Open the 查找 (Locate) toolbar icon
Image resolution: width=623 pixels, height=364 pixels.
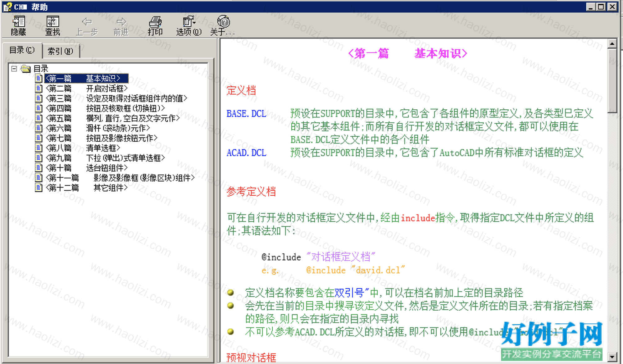point(52,26)
